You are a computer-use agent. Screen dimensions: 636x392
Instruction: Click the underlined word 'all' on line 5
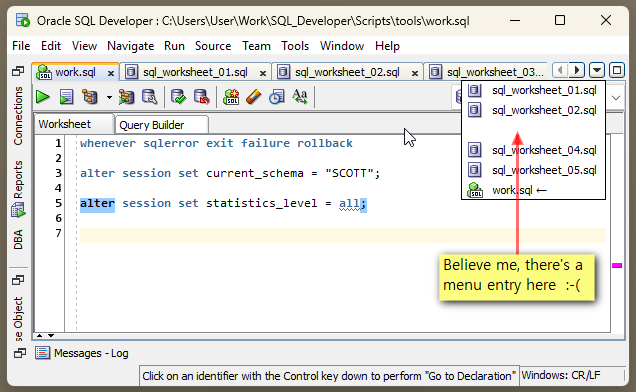tap(349, 203)
